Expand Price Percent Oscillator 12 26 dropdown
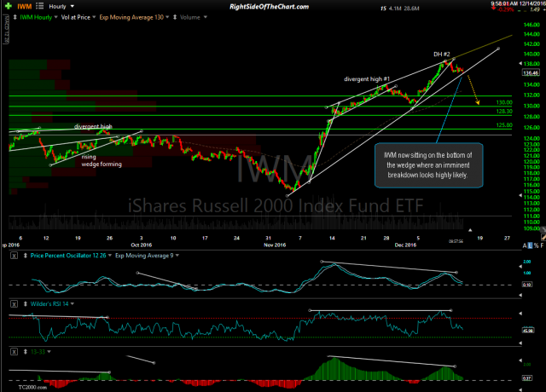The image size is (546, 392). click(110, 256)
